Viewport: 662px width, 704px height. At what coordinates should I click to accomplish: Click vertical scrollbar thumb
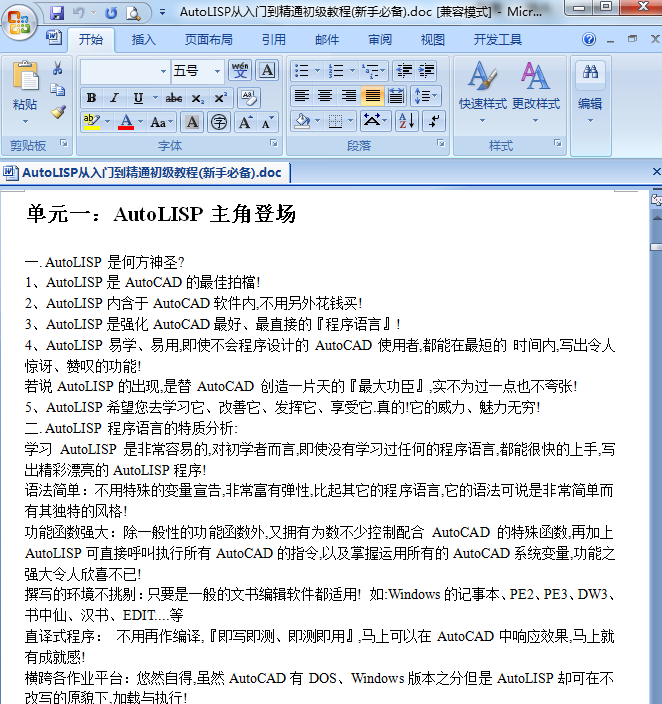[656, 247]
